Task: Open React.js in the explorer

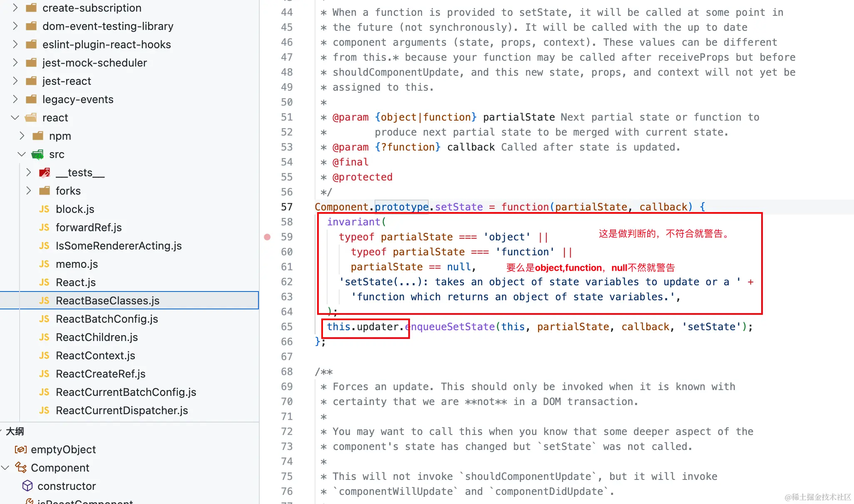Action: click(76, 282)
